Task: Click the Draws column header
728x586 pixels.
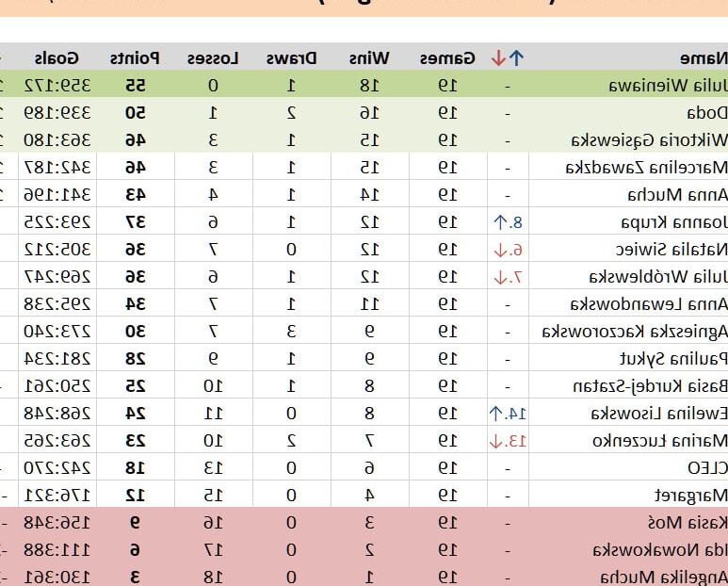Action: [292, 58]
